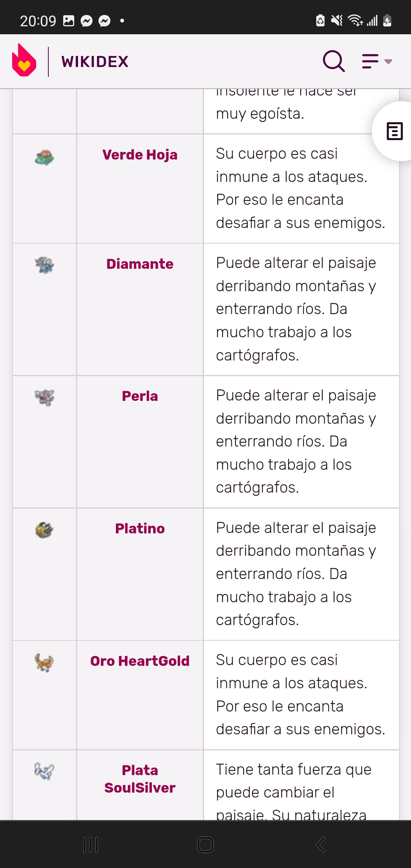The width and height of the screenshot is (411, 868).
Task: Expand the hamburger navigation menu dropdown
Action: tap(377, 61)
